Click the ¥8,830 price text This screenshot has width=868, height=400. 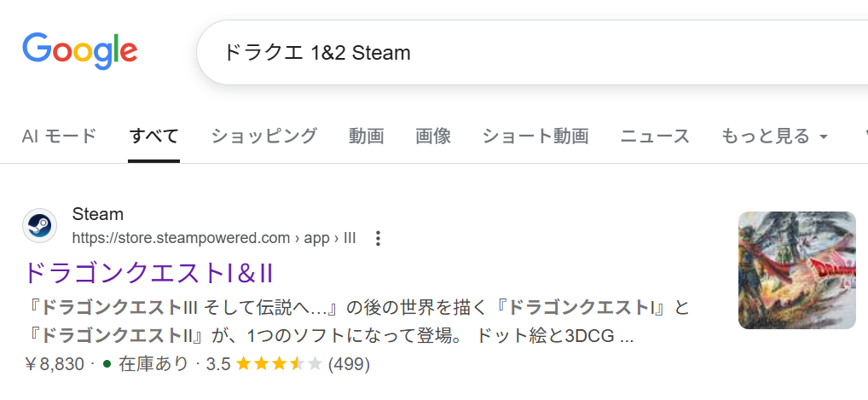(55, 364)
